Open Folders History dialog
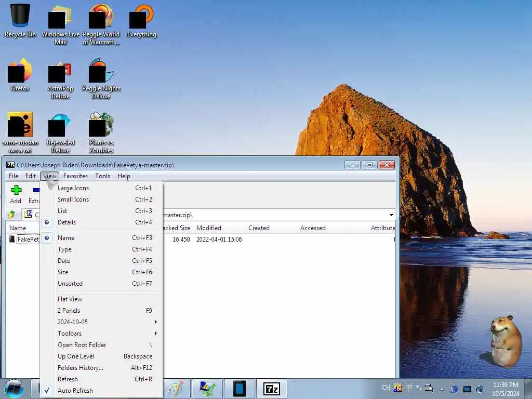532x399 pixels. coord(102,368)
